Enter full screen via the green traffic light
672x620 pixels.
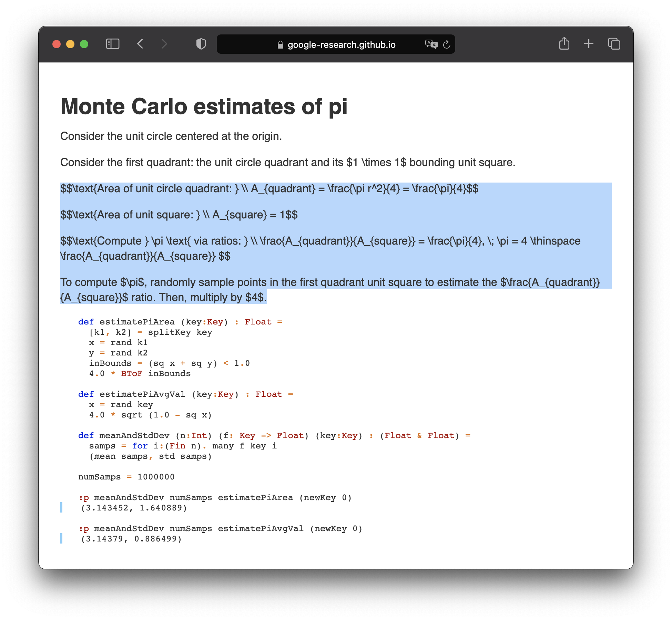pyautogui.click(x=84, y=44)
